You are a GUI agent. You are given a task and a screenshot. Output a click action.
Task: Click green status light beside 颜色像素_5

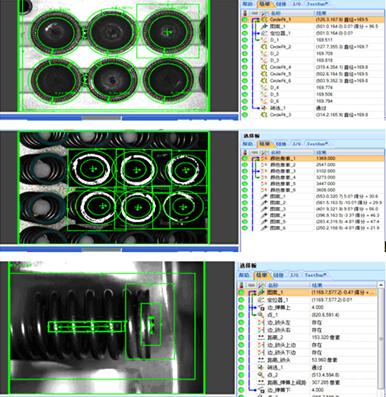pos(245,184)
